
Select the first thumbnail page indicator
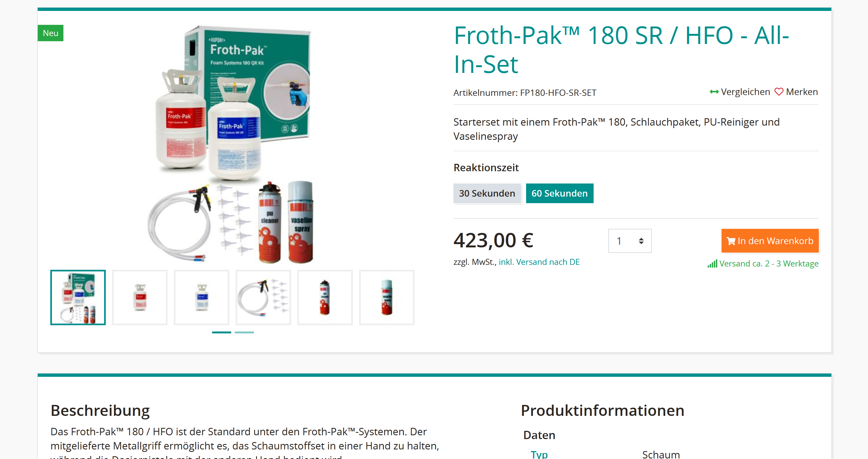pyautogui.click(x=221, y=332)
